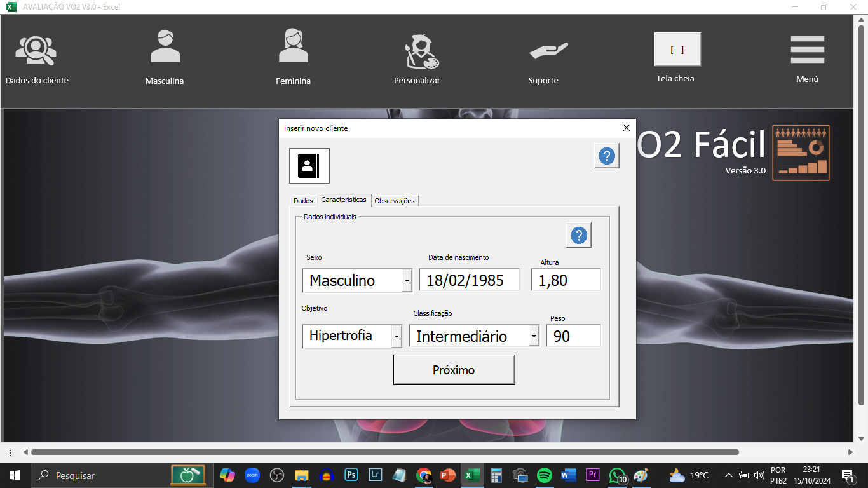Click the contact book icon in dialog
868x488 pixels.
(309, 166)
